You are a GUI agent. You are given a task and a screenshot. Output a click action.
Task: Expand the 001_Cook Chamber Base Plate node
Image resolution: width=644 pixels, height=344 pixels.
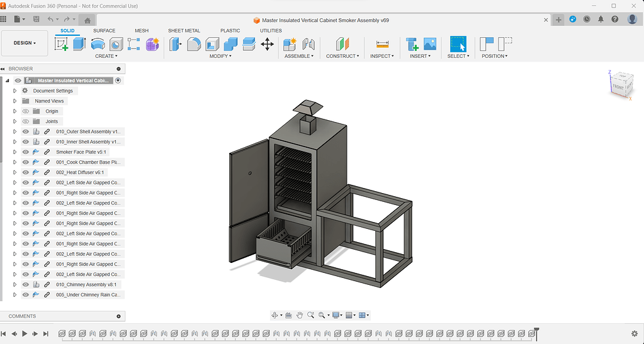coord(14,162)
